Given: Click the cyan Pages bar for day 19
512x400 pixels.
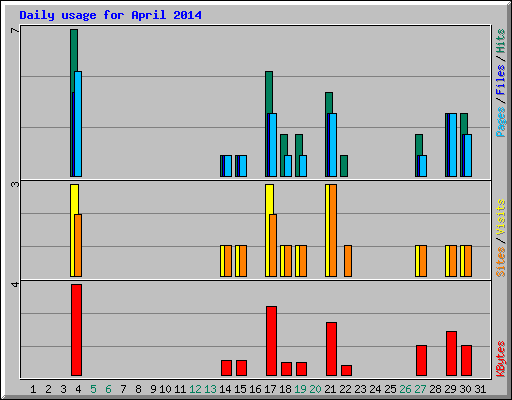Looking at the screenshot, I should 303,166.
